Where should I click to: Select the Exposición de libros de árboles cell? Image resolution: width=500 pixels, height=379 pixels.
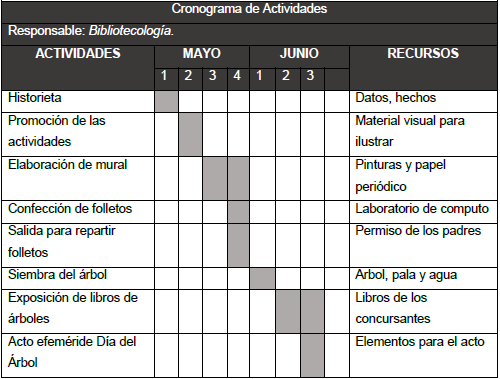tap(78, 311)
